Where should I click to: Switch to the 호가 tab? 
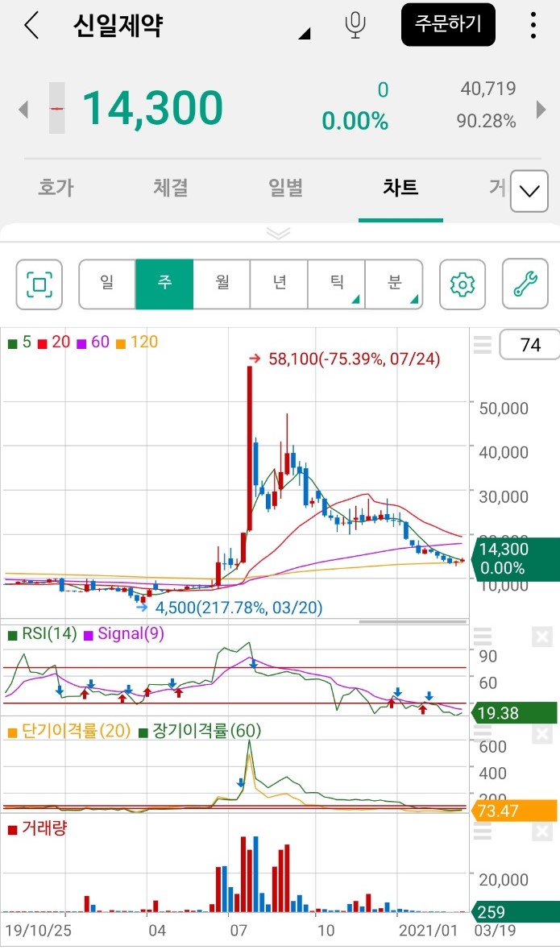click(56, 187)
